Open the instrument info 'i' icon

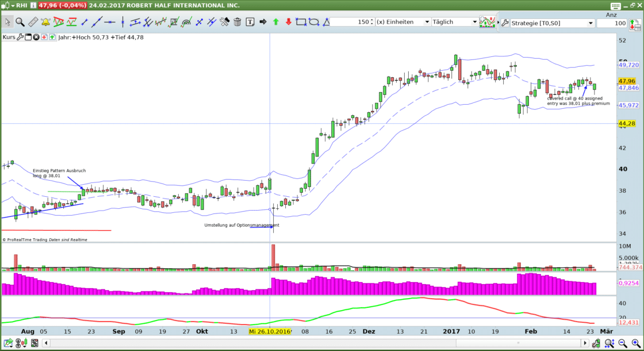tap(33, 5)
